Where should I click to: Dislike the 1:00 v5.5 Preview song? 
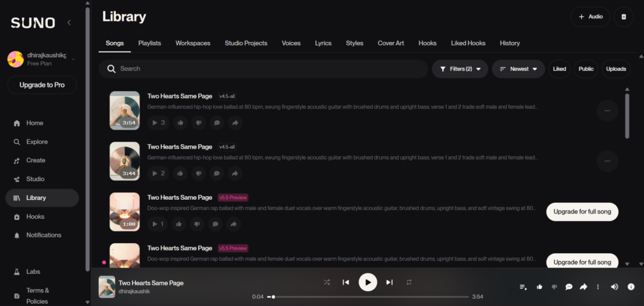click(x=197, y=224)
